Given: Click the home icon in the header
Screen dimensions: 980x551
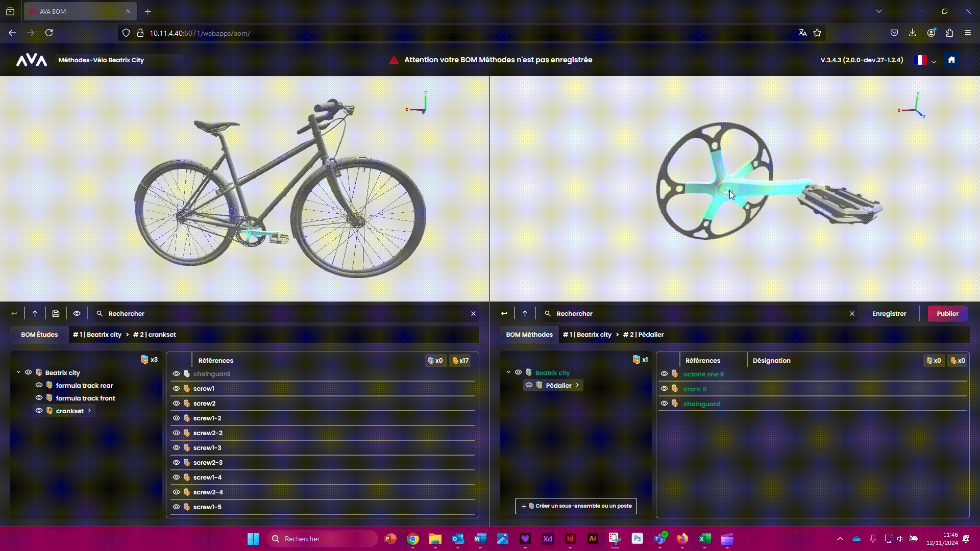Looking at the screenshot, I should point(951,60).
